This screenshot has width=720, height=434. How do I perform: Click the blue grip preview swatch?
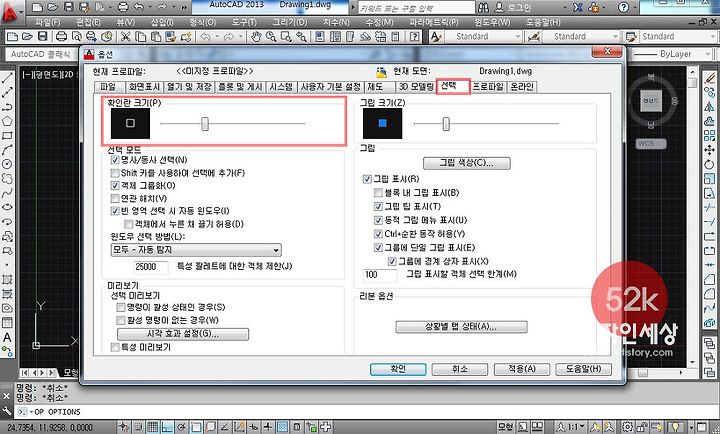click(x=382, y=123)
